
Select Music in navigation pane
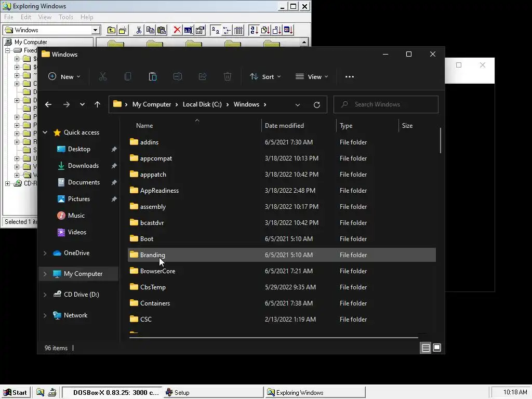pyautogui.click(x=76, y=216)
